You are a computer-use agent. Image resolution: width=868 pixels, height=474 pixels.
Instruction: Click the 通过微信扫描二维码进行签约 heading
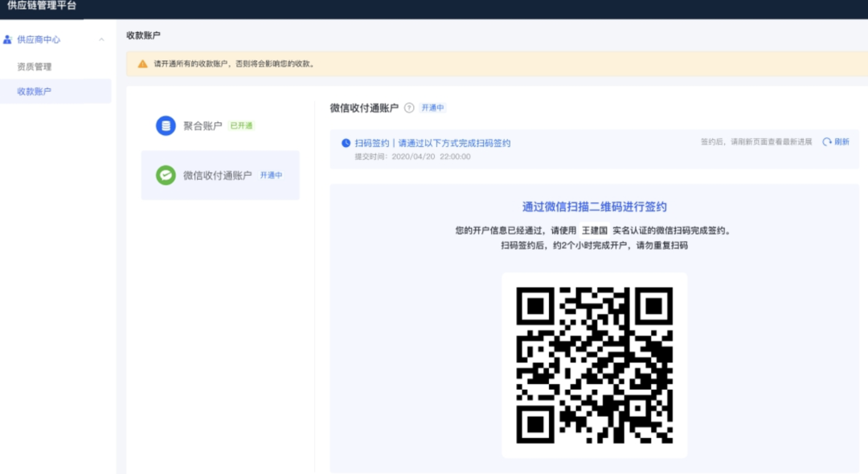click(x=595, y=206)
